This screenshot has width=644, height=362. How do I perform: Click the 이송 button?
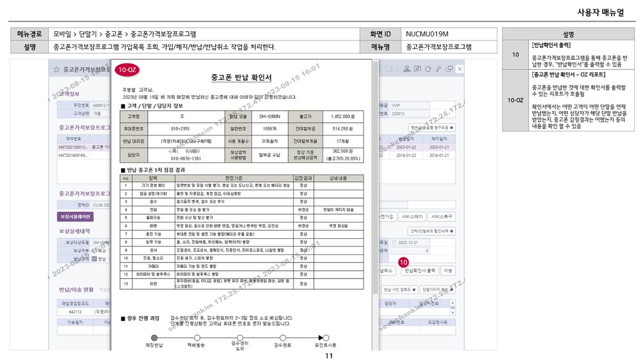[448, 271]
